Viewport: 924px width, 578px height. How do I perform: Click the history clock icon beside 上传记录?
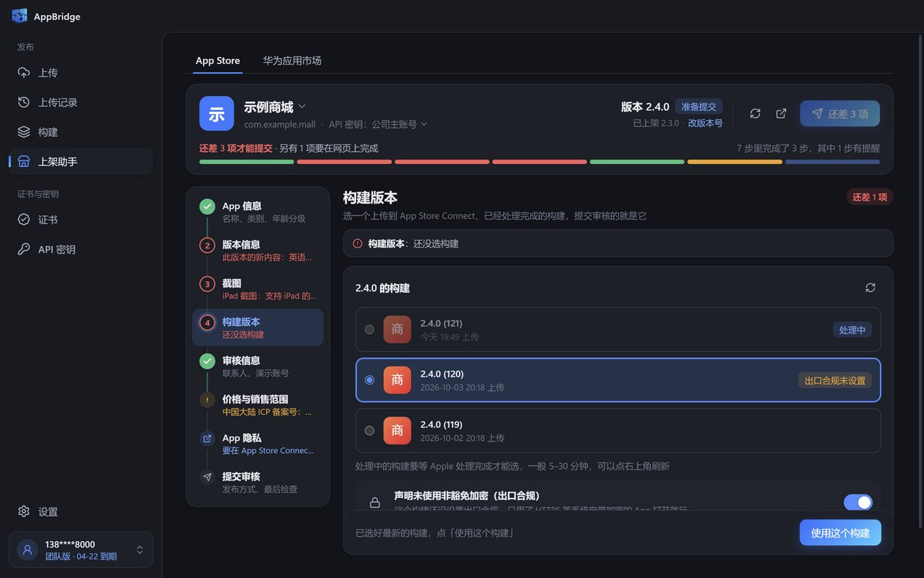24,103
